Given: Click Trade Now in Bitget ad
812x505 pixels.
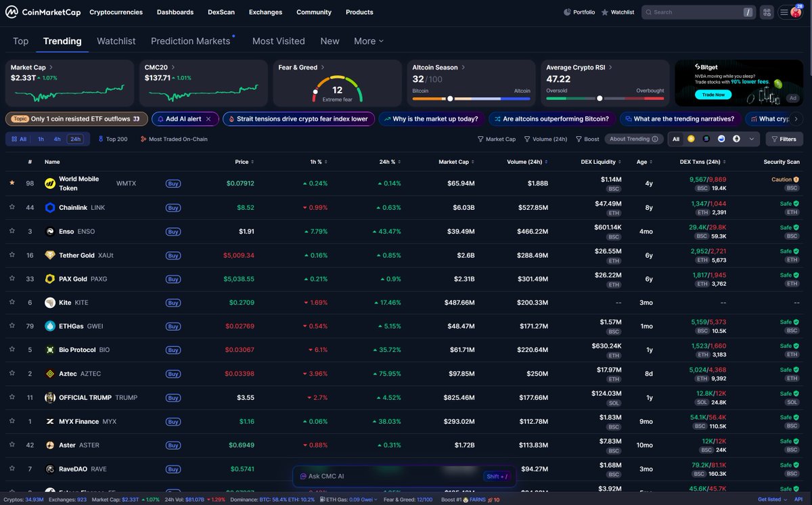Looking at the screenshot, I should (x=713, y=95).
